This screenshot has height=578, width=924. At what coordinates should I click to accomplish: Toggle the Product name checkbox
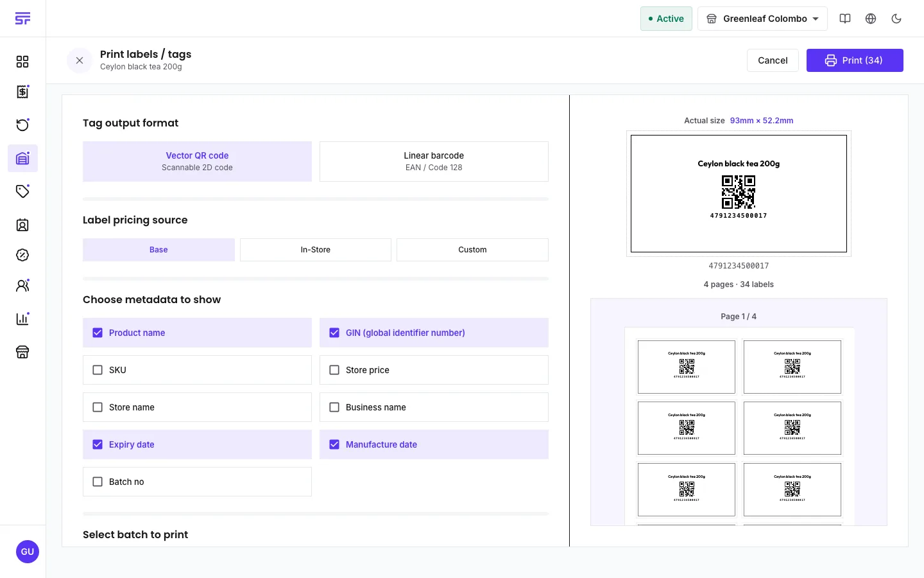pyautogui.click(x=98, y=333)
